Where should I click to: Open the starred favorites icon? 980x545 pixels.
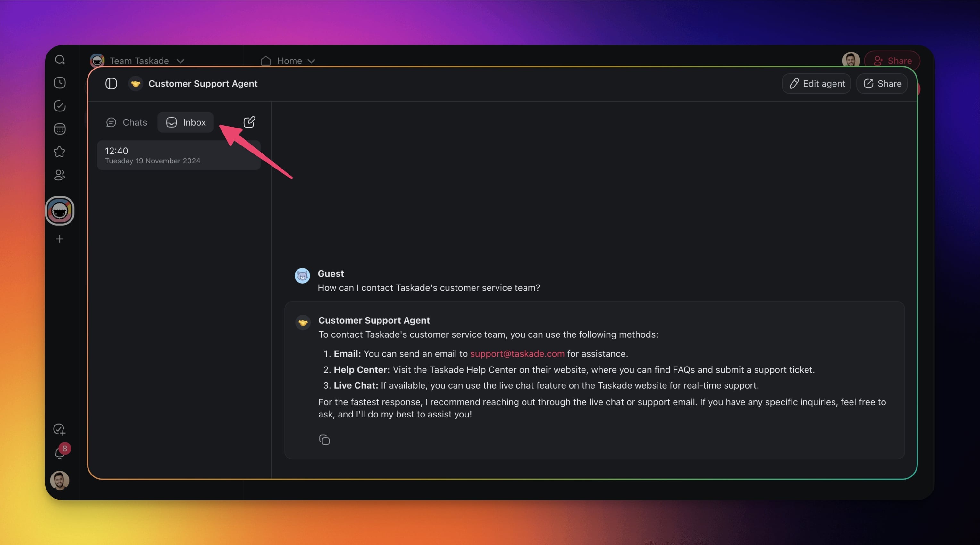coord(60,152)
